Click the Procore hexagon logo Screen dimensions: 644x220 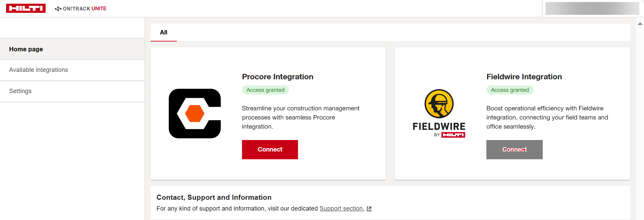[x=195, y=113]
